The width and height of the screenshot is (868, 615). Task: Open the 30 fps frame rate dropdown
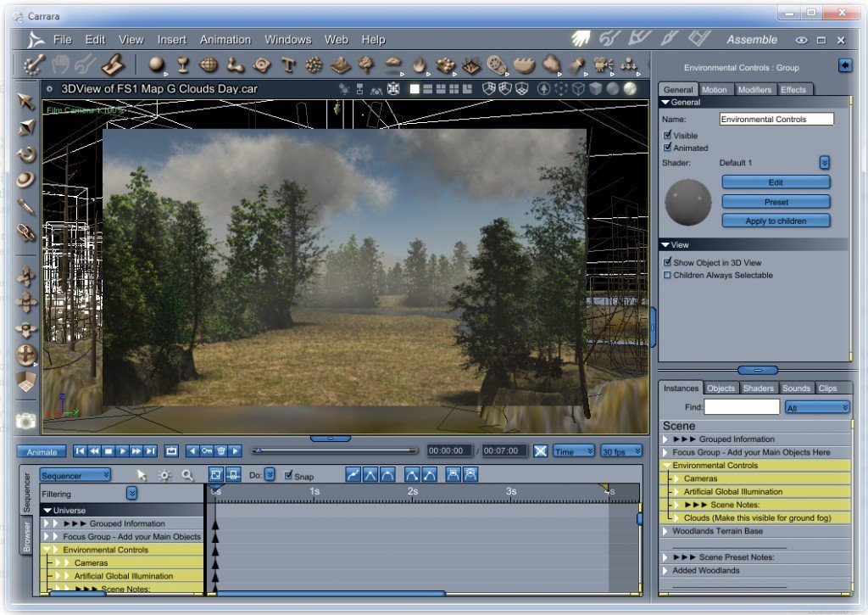621,451
